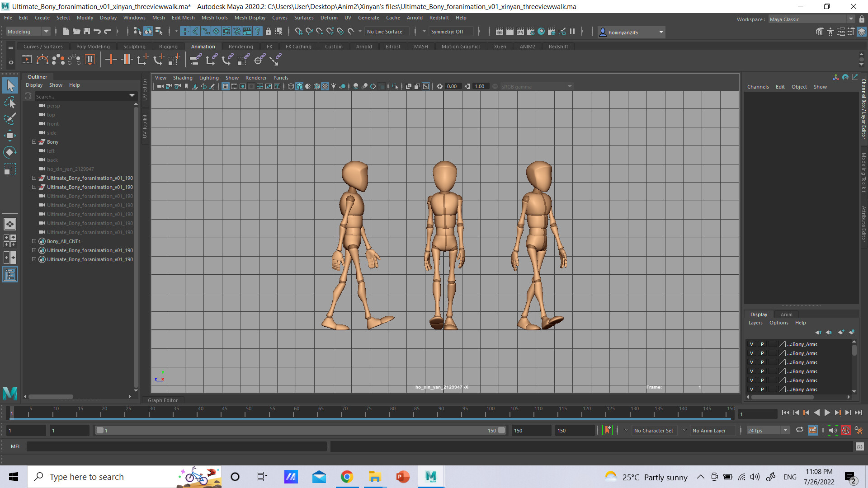Viewport: 868px width, 488px height.
Task: Switch to the Rigging shelf tab
Action: [x=168, y=47]
